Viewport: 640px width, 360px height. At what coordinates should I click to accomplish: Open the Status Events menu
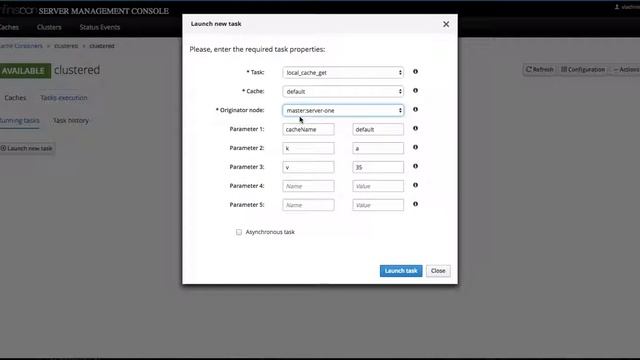tap(100, 27)
